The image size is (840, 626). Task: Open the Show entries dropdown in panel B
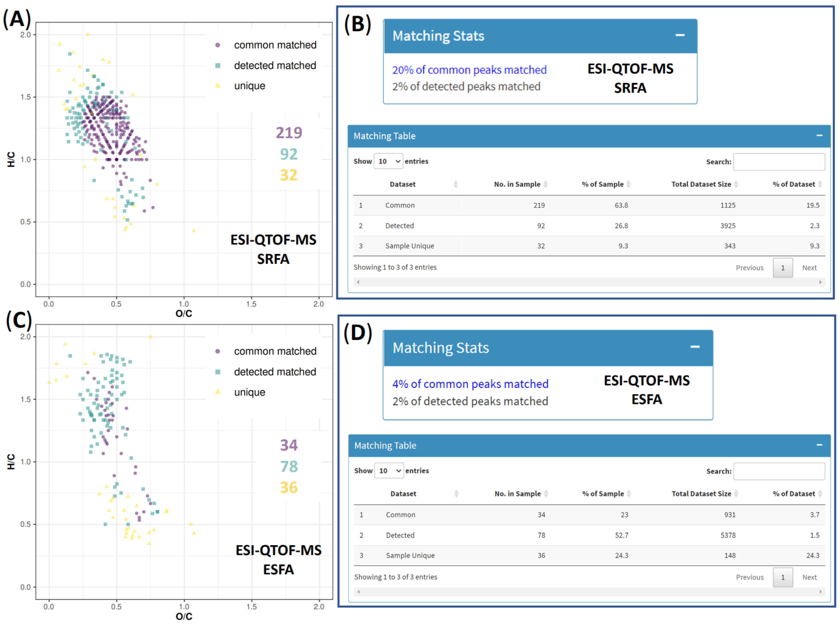click(388, 161)
